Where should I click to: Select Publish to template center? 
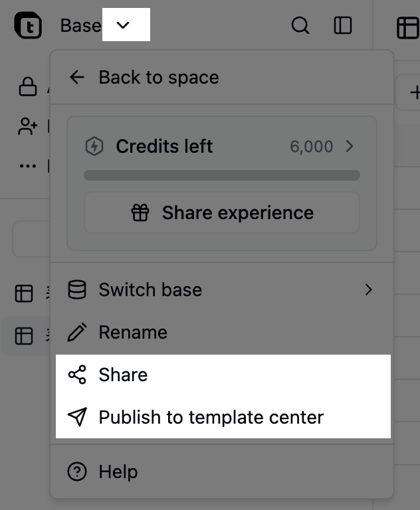coord(211,417)
